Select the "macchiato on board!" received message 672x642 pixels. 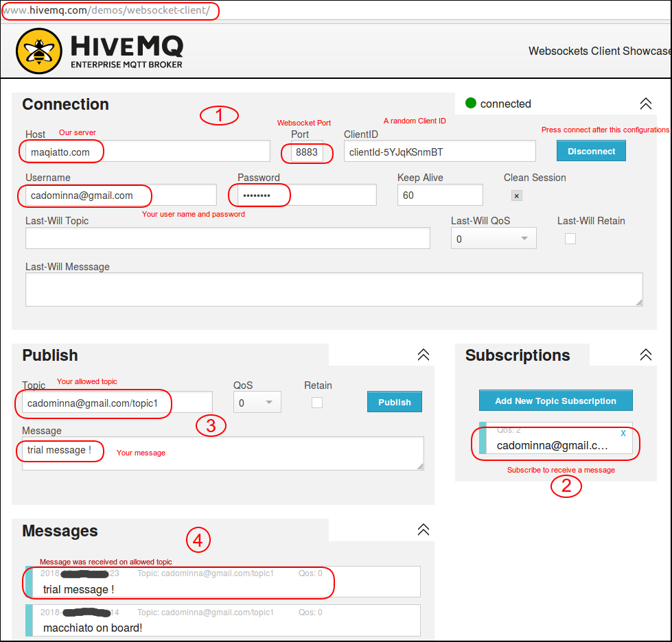pos(223,621)
